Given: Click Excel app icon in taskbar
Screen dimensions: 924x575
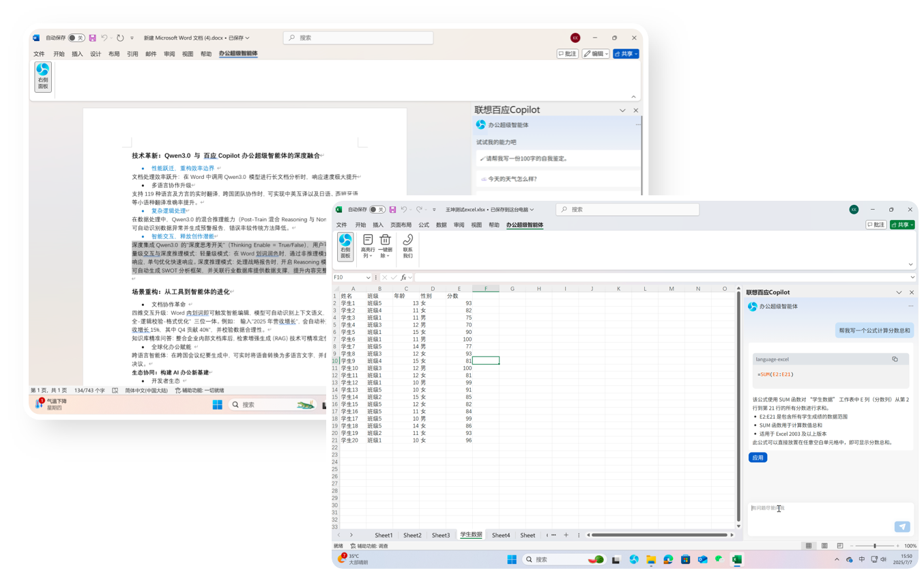Looking at the screenshot, I should pos(736,559).
